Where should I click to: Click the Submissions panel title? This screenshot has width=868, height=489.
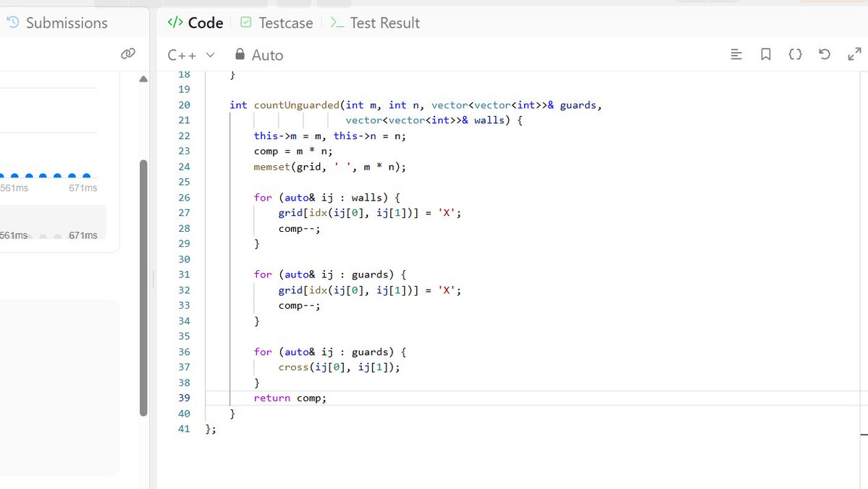tap(67, 22)
